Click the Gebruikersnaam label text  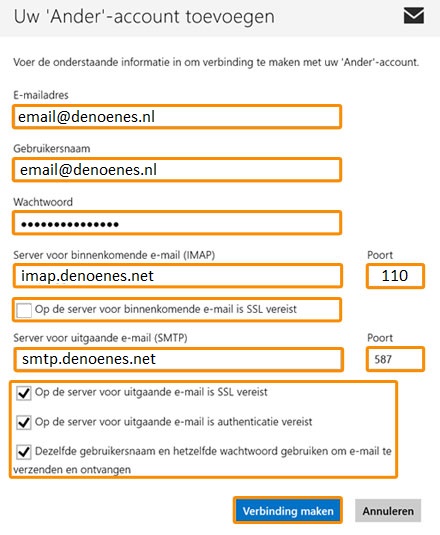[52, 148]
